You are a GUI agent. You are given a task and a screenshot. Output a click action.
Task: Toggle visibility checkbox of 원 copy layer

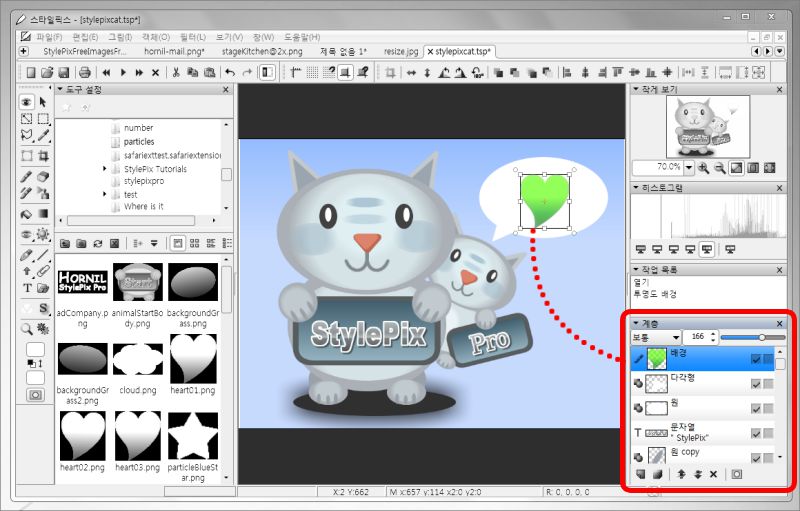click(756, 458)
